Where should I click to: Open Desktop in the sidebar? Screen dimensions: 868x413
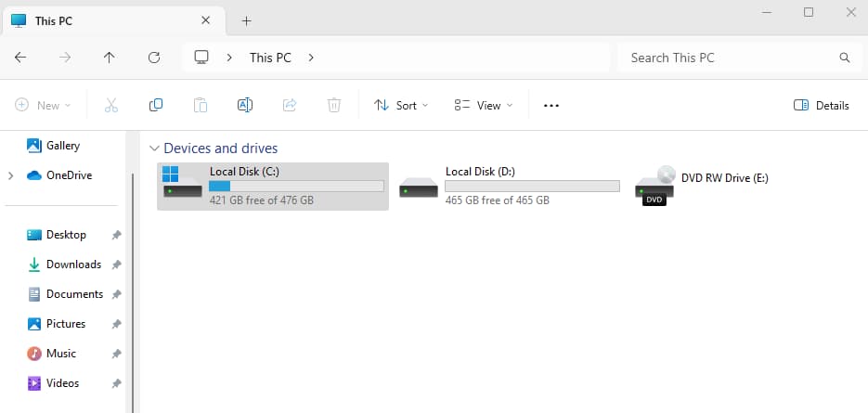tap(57, 235)
